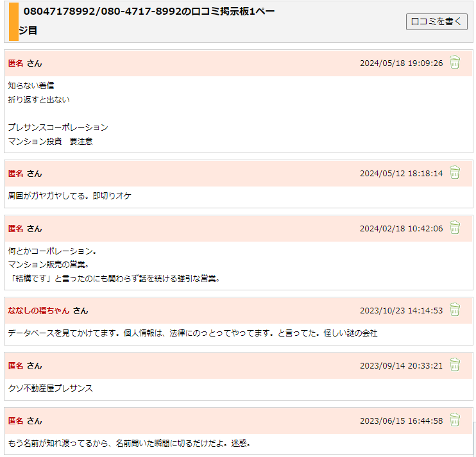Select timestamp 2024/05/12 18:18:14

(402, 174)
